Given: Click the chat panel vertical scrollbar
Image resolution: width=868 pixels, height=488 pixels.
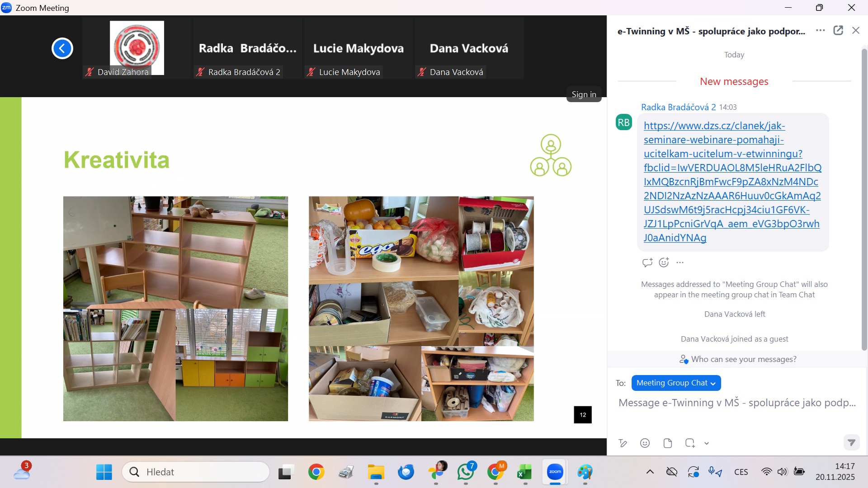Looking at the screenshot, I should pyautogui.click(x=864, y=199).
